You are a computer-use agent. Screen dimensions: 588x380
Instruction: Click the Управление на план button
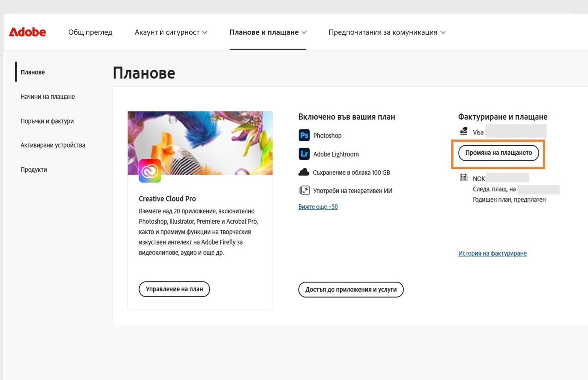174,289
